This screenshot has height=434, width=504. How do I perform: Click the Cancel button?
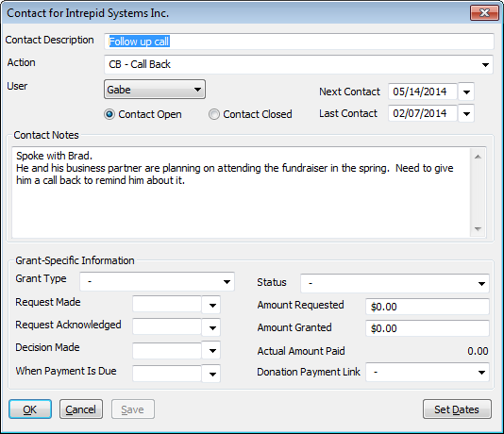click(x=81, y=409)
